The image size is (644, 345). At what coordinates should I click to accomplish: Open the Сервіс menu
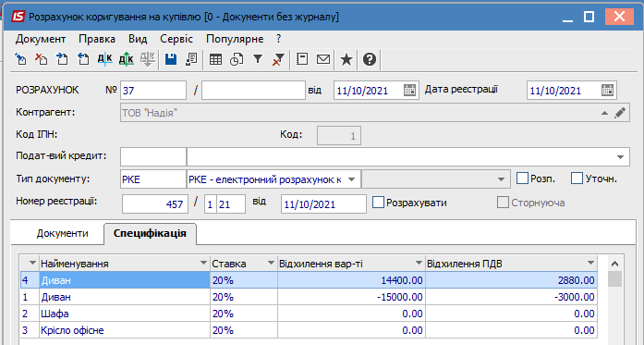[176, 39]
